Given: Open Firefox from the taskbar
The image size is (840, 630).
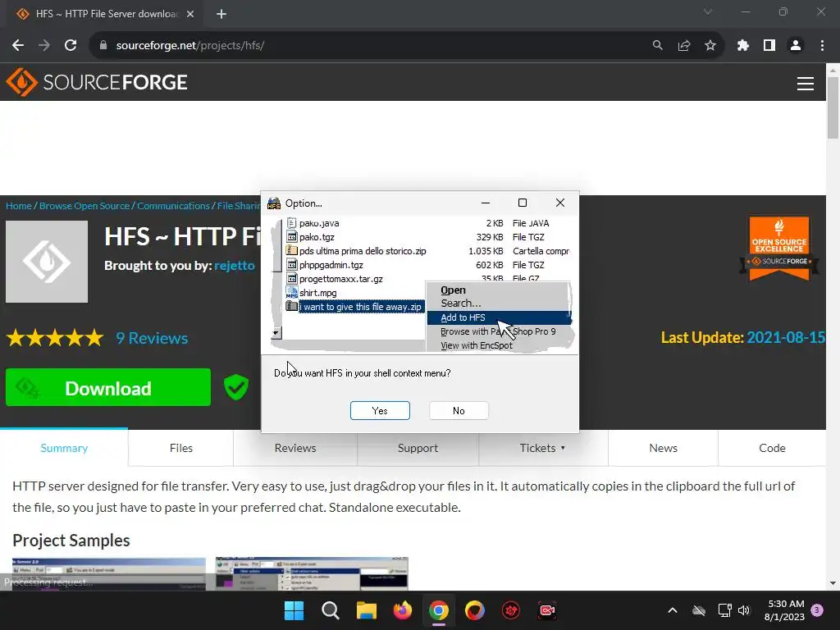Looking at the screenshot, I should pos(402,610).
